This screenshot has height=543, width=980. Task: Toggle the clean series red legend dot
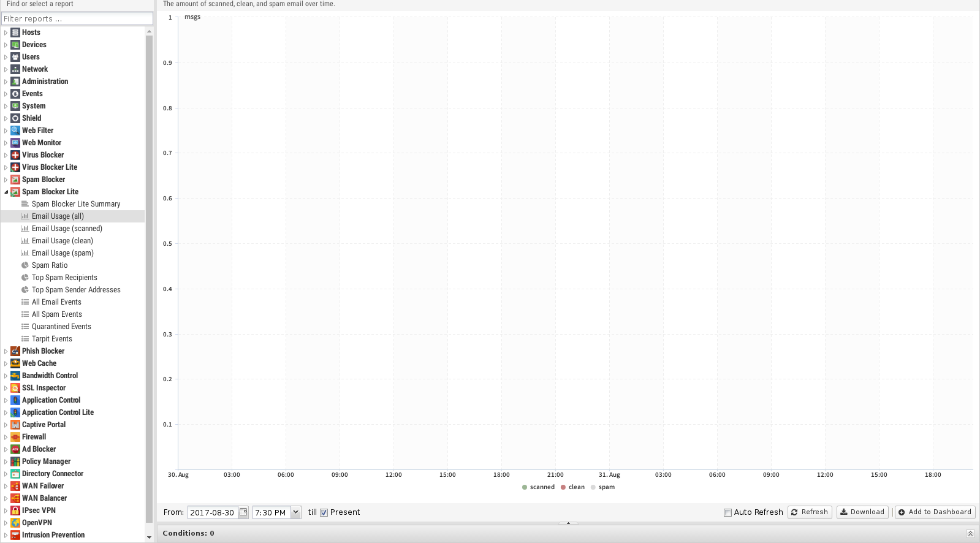pyautogui.click(x=563, y=487)
